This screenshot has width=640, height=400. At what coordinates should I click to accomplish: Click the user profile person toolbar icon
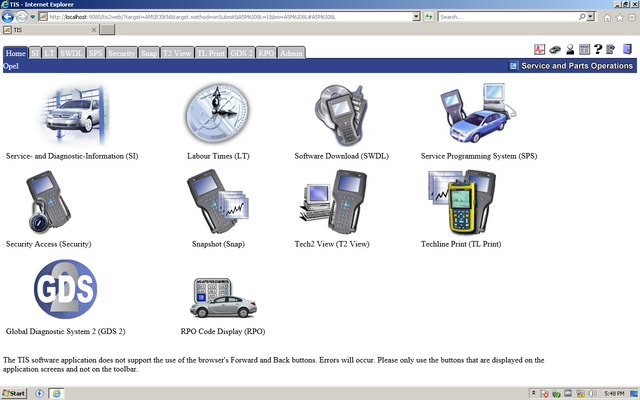click(x=570, y=49)
